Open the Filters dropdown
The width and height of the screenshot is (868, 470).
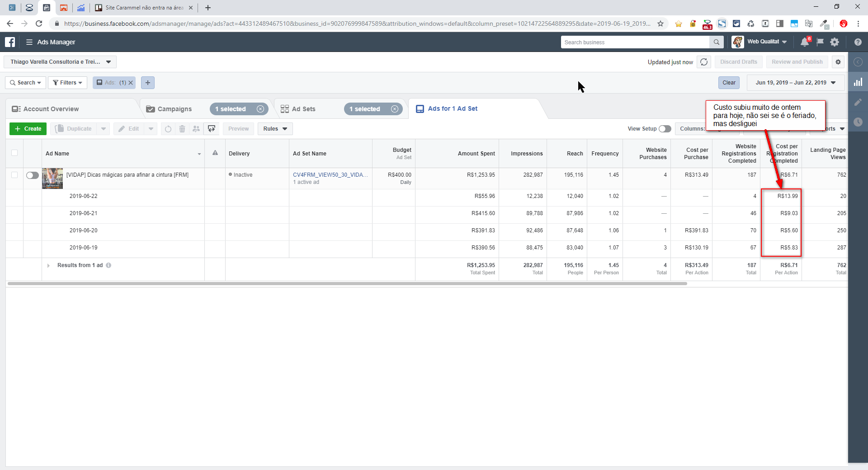point(68,83)
